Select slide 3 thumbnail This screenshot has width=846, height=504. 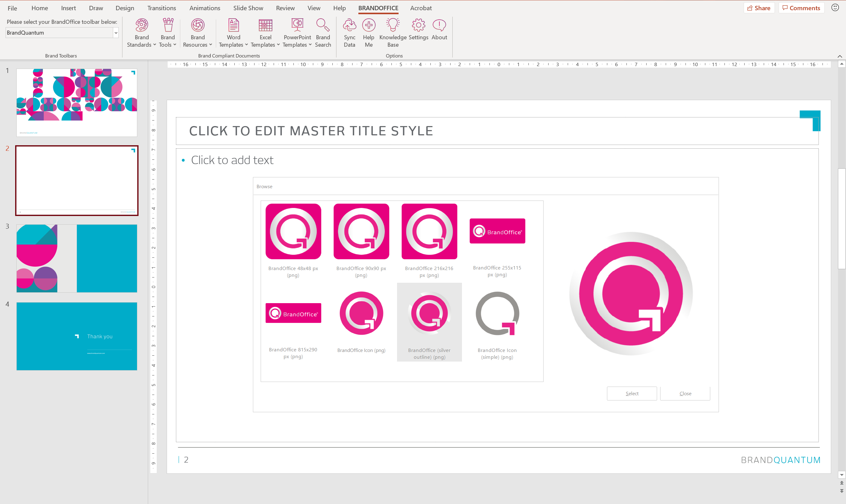77,258
